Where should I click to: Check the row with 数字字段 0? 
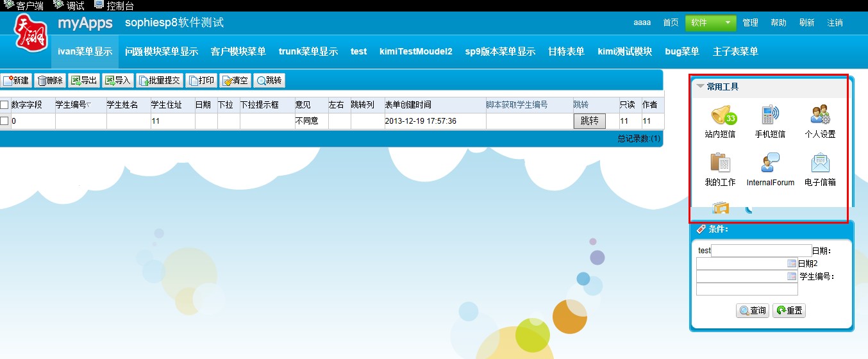[x=4, y=121]
